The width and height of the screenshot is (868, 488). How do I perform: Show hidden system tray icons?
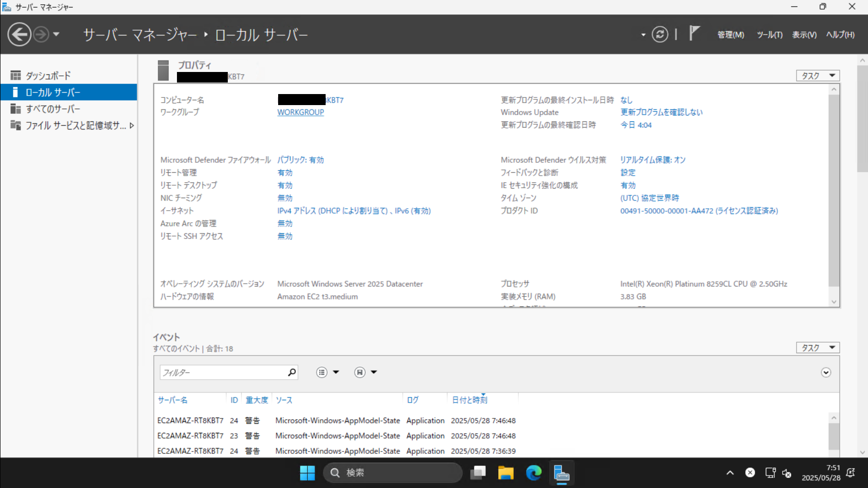coord(730,473)
